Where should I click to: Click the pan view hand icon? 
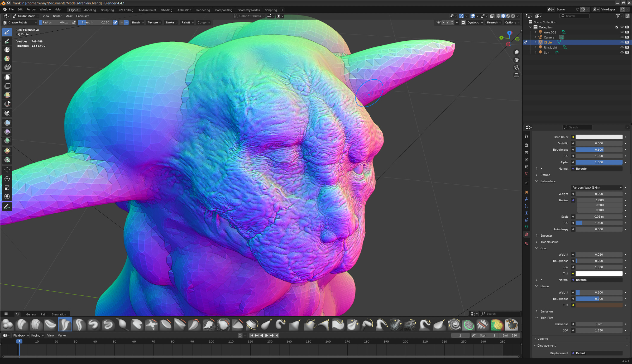tap(516, 60)
